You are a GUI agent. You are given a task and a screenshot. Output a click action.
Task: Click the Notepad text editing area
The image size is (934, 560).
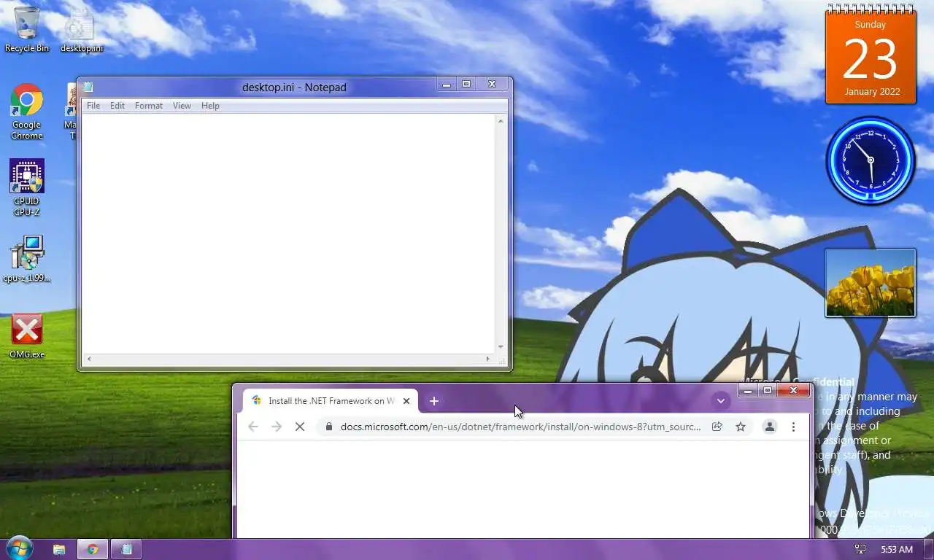pyautogui.click(x=289, y=233)
